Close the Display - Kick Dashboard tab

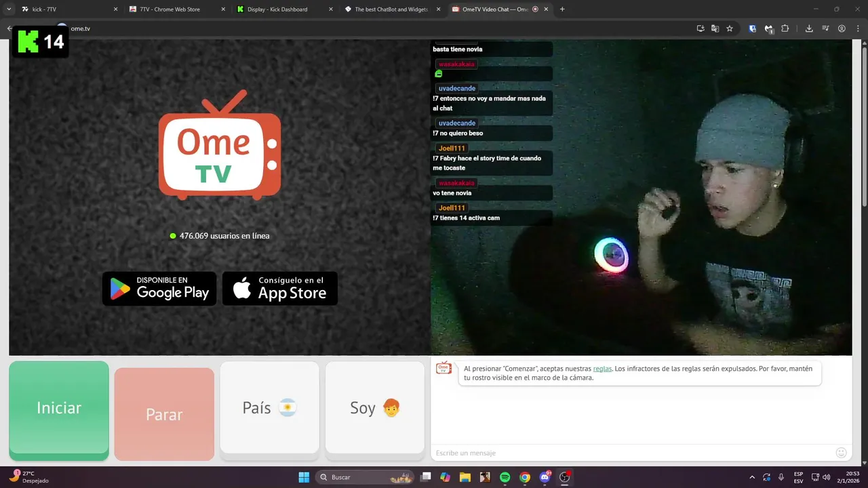tap(331, 9)
